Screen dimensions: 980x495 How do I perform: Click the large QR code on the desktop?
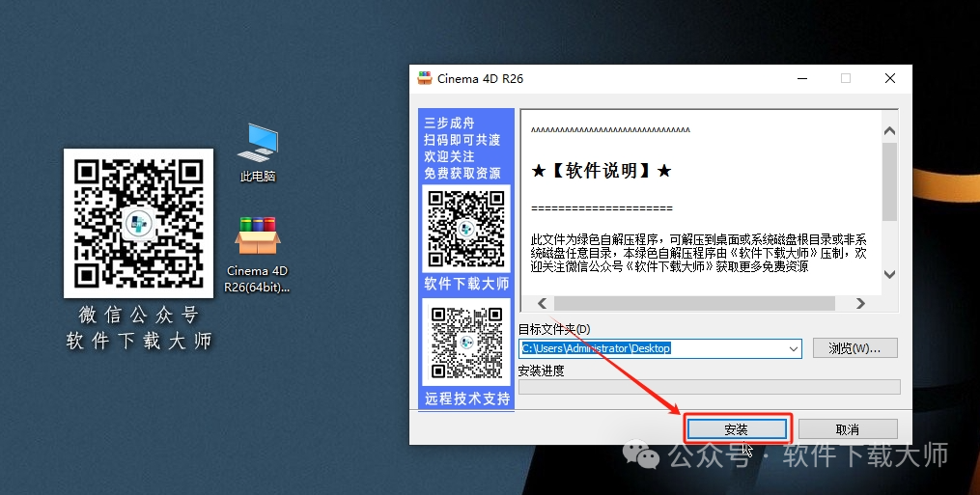click(138, 223)
